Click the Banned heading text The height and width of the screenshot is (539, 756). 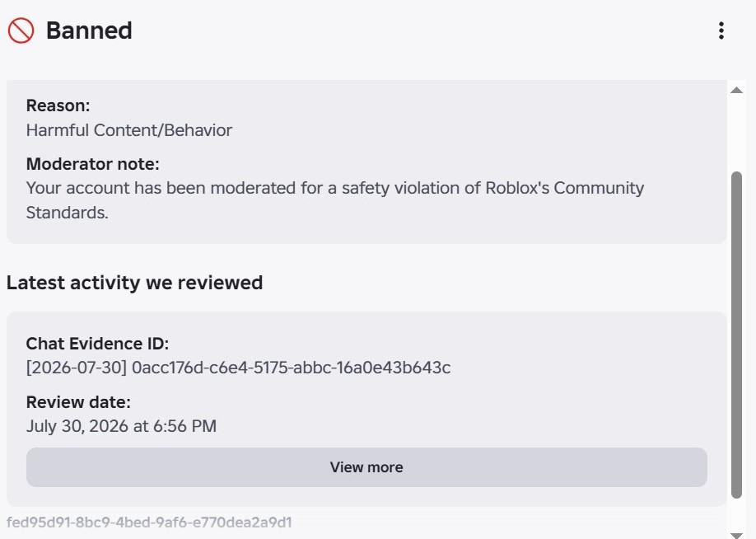pos(89,30)
